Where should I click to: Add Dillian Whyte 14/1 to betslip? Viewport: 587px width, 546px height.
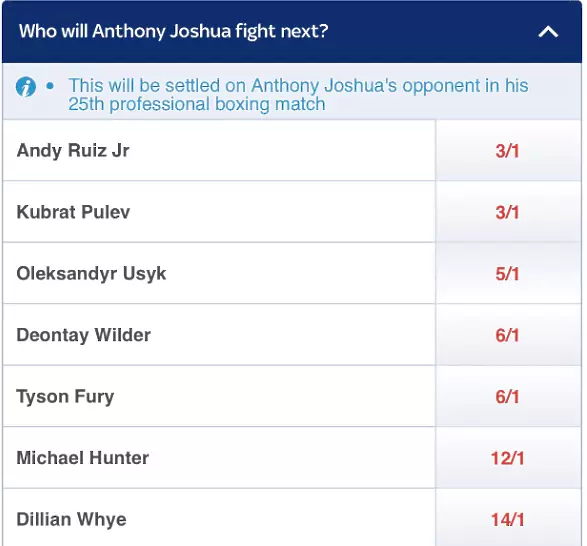508,518
